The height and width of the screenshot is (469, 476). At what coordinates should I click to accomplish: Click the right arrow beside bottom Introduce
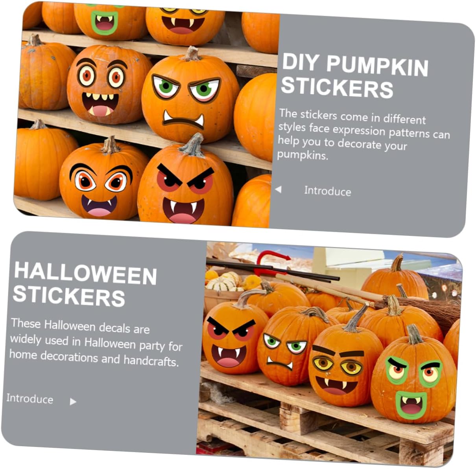(73, 401)
